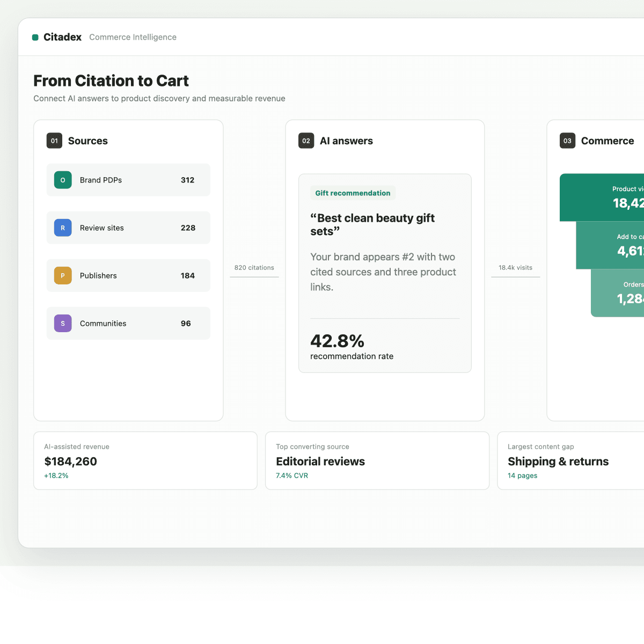Viewport: 644px width, 644px height.
Task: Click the 14 pages figure
Action: pyautogui.click(x=522, y=475)
